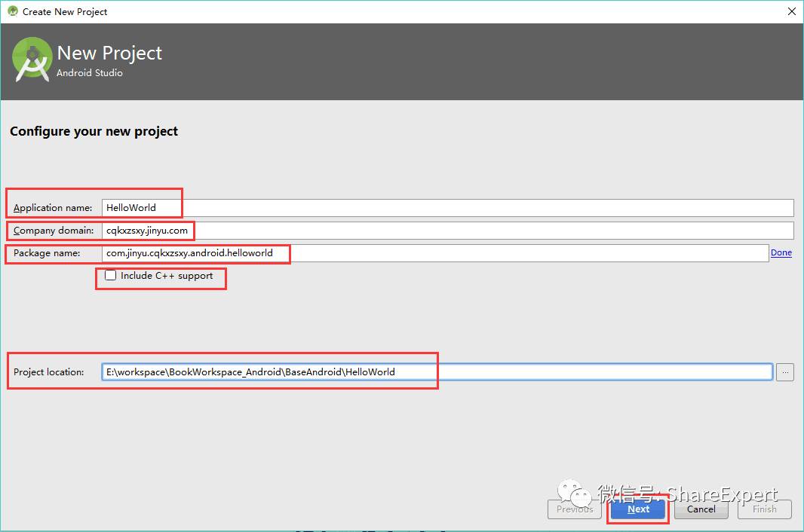The width and height of the screenshot is (804, 532).
Task: Click the WeChat watermark logo
Action: click(x=575, y=493)
